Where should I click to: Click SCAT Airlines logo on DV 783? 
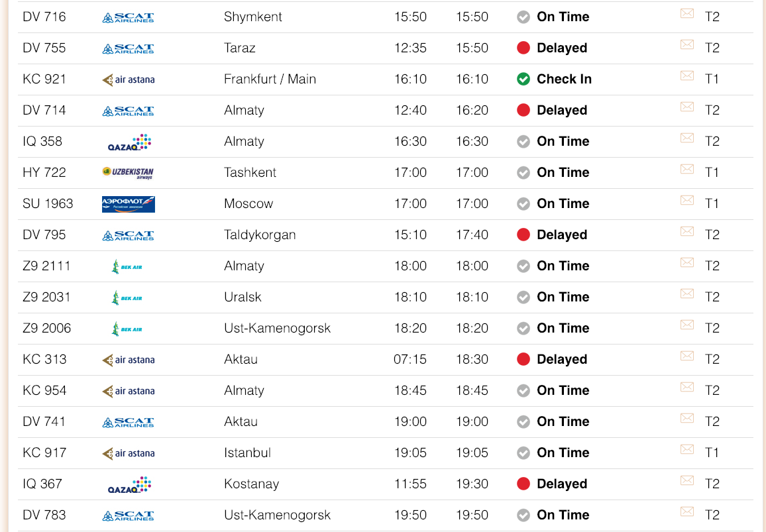tap(128, 515)
